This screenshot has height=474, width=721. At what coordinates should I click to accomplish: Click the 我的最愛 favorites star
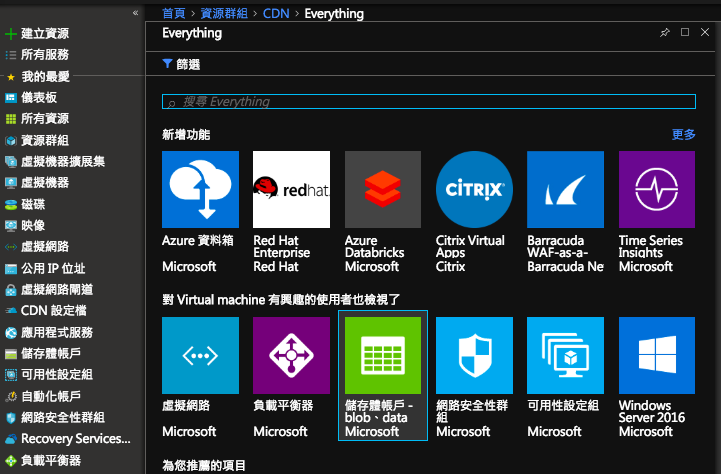coord(11,77)
